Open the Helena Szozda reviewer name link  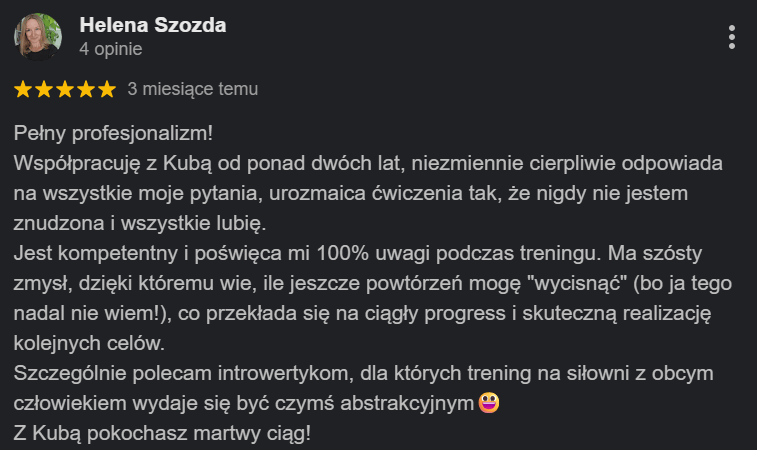[153, 25]
